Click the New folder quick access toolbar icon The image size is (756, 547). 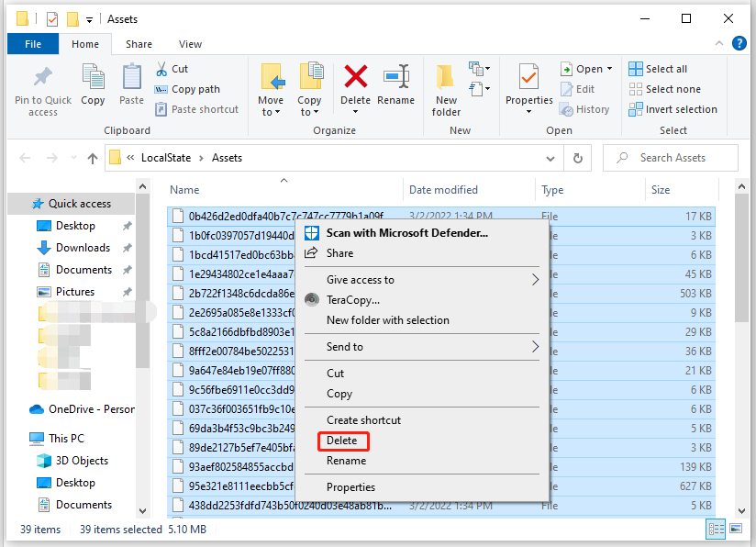[x=72, y=19]
